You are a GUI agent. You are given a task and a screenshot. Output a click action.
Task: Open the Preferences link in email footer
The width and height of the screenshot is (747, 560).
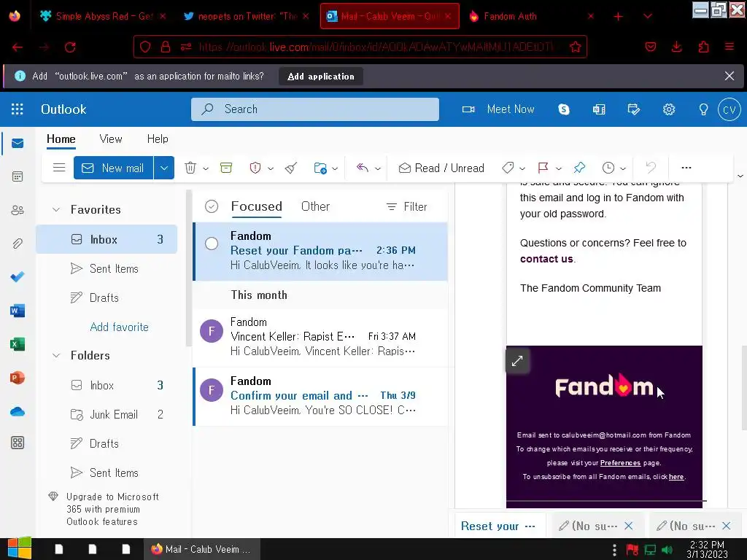620,463
